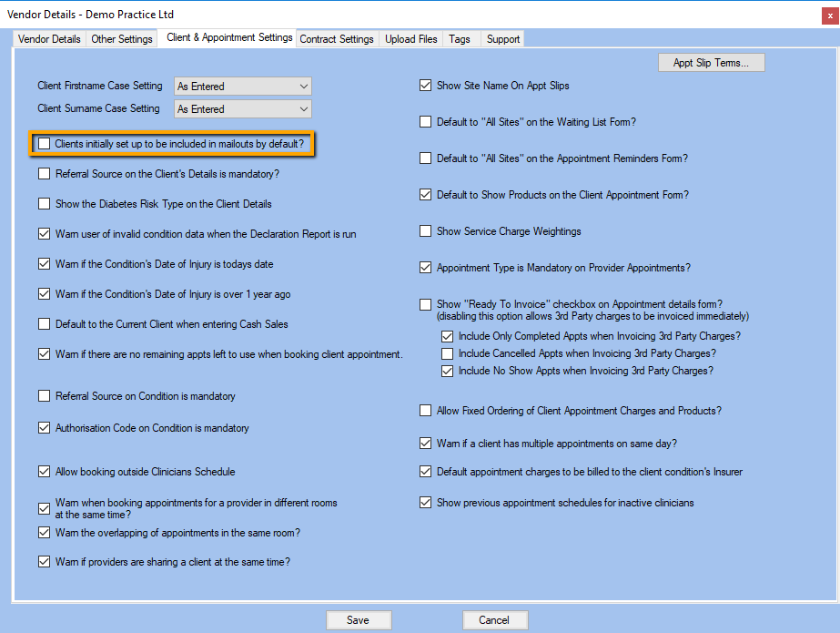Image resolution: width=840 pixels, height=633 pixels.
Task: Tick Referral Source on Client's Details mandatory
Action: point(45,173)
